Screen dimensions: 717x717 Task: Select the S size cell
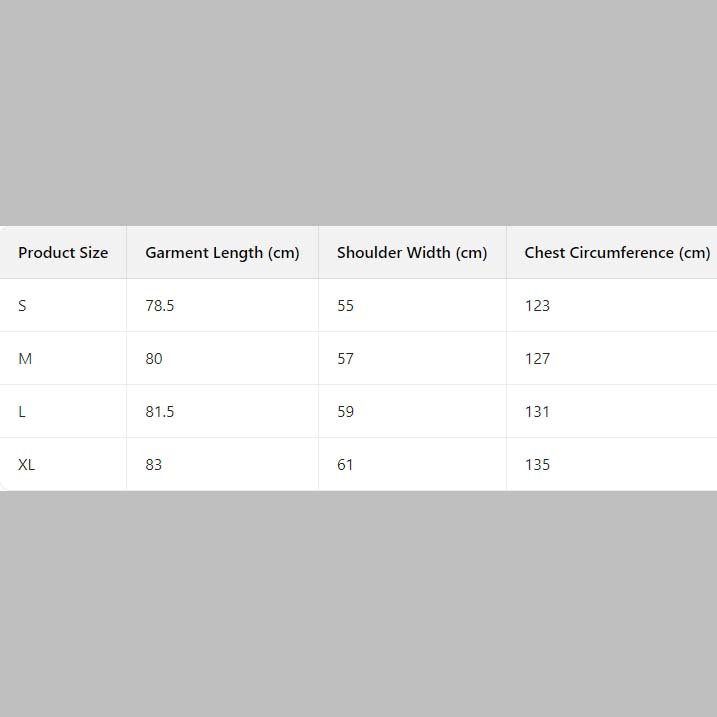pos(22,306)
